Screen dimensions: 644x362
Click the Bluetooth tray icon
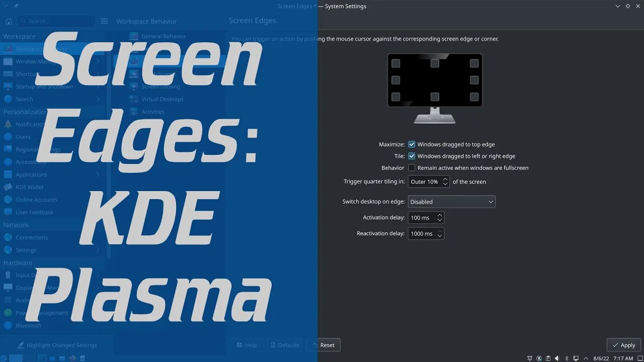[x=567, y=358]
